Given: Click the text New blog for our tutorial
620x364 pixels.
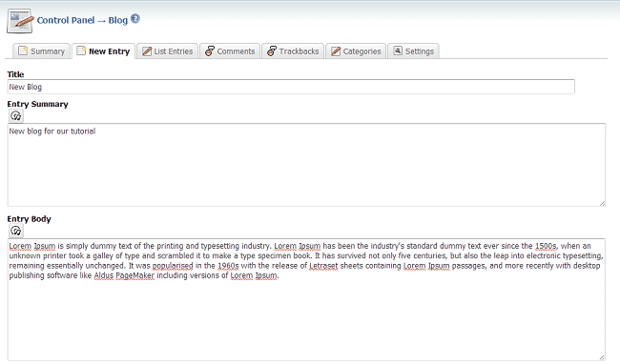Looking at the screenshot, I should coord(52,131).
